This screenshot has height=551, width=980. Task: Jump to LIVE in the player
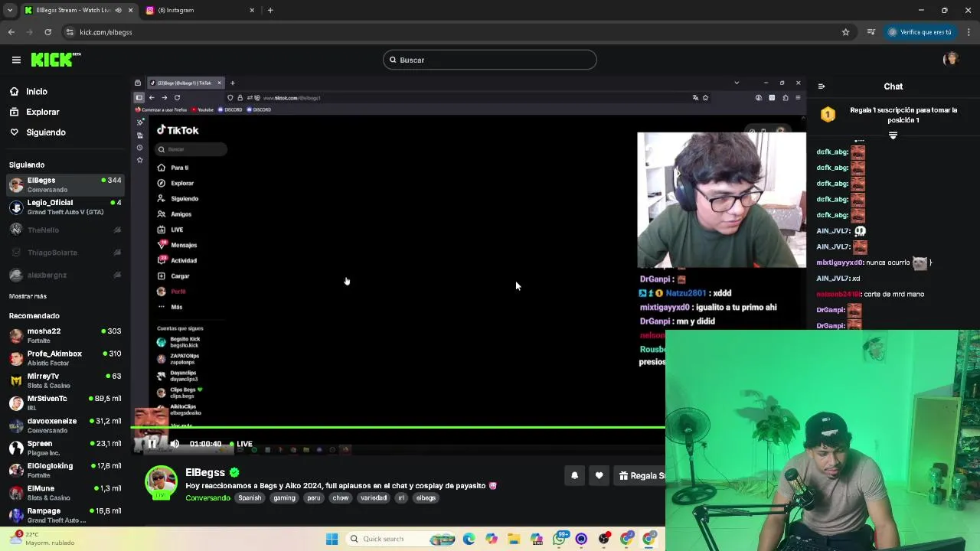pyautogui.click(x=242, y=444)
